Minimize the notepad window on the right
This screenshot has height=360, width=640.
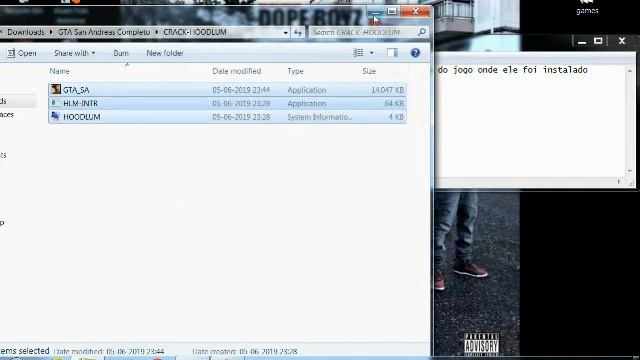coord(582,41)
